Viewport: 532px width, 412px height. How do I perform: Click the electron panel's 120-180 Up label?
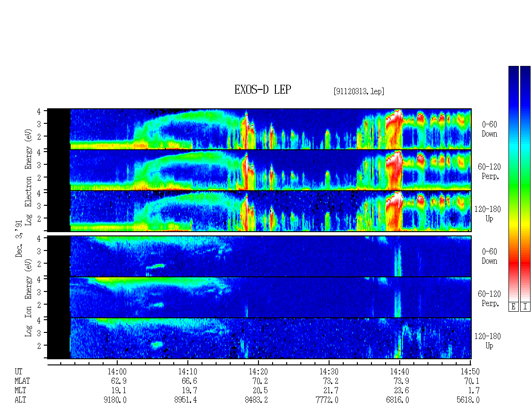coord(488,214)
